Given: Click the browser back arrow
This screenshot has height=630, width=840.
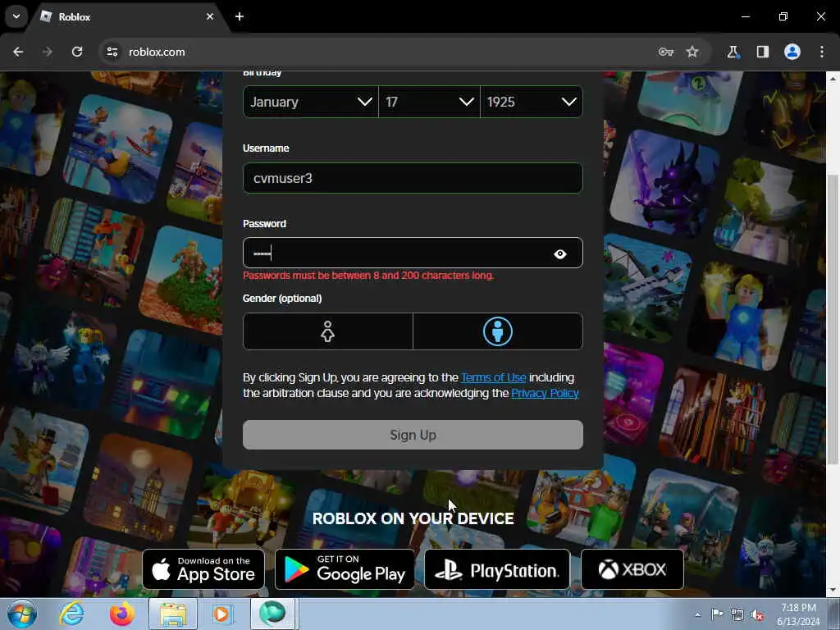Looking at the screenshot, I should tap(18, 52).
